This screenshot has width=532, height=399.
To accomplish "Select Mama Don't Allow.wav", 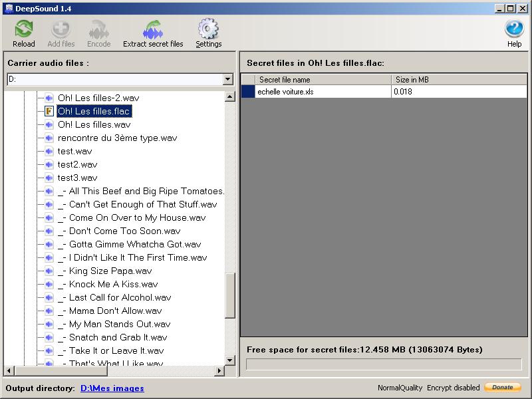I will (110, 311).
